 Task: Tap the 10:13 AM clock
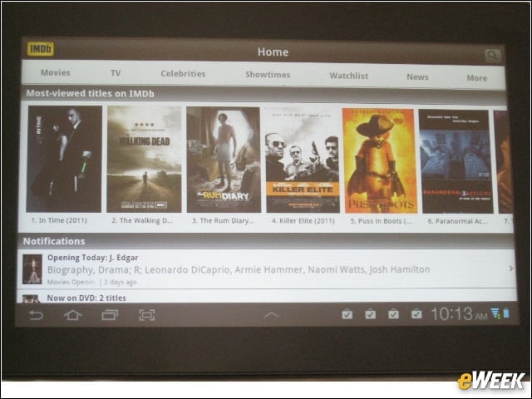pyautogui.click(x=459, y=314)
